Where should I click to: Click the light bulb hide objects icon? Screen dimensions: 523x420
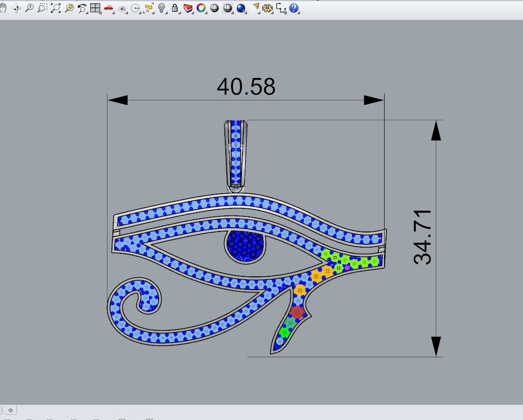pyautogui.click(x=162, y=8)
